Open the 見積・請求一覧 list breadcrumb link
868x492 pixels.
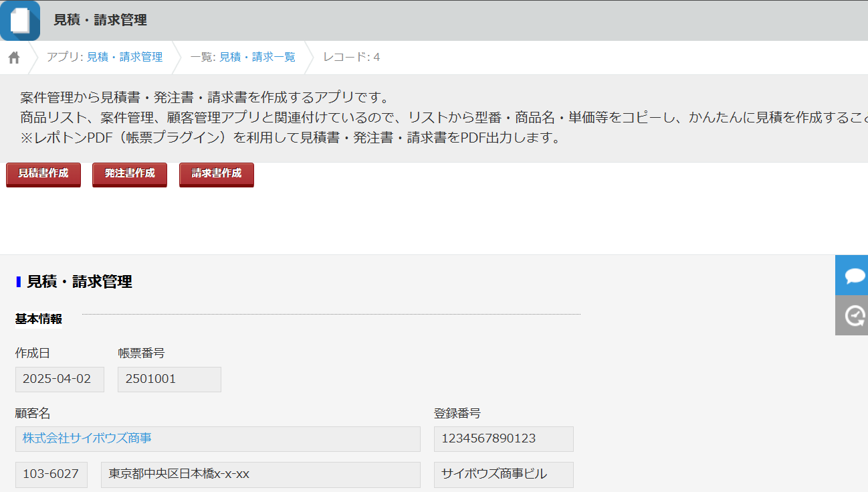[x=257, y=58]
